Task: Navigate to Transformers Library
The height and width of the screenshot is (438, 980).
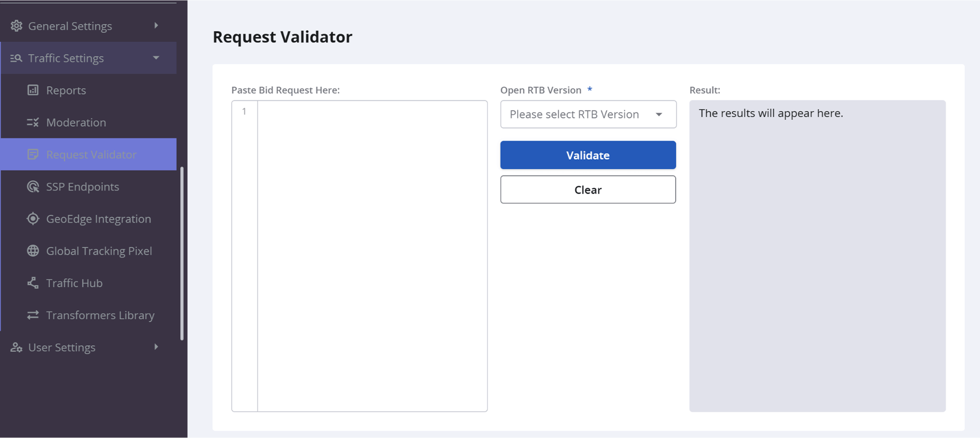Action: pyautogui.click(x=100, y=315)
